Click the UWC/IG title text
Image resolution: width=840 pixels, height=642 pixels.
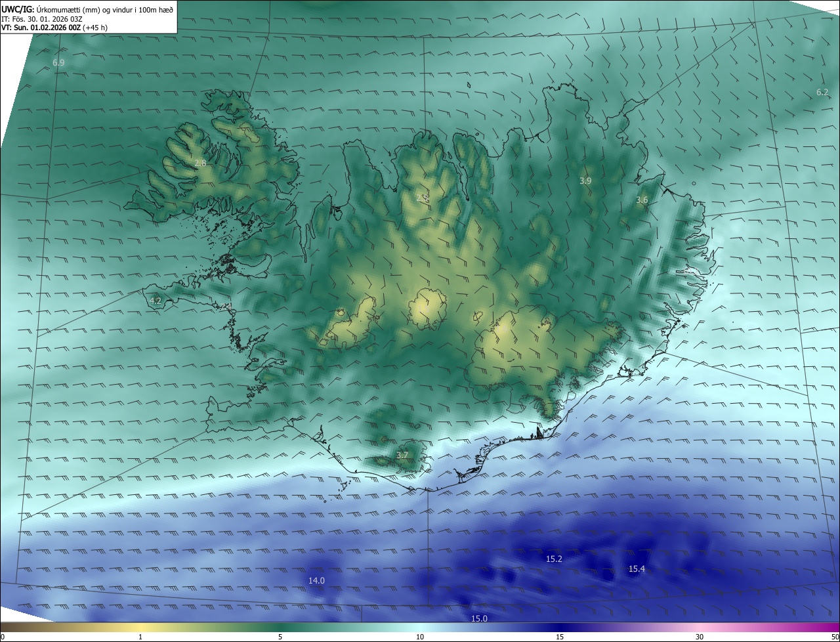[18, 11]
